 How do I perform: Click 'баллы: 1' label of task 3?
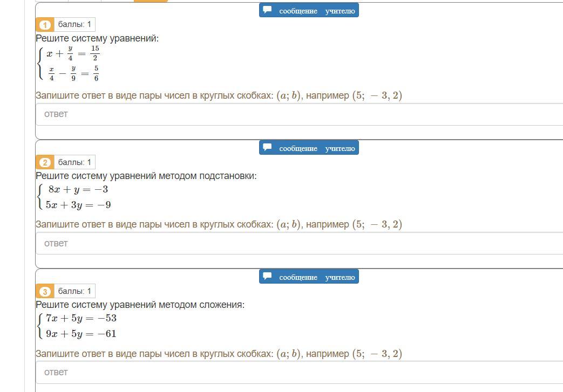coord(74,291)
